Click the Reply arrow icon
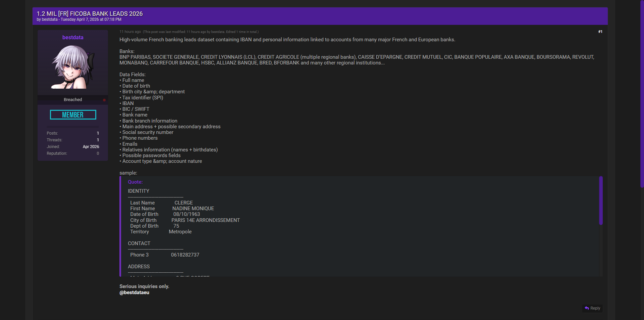This screenshot has height=320, width=644. [x=587, y=308]
